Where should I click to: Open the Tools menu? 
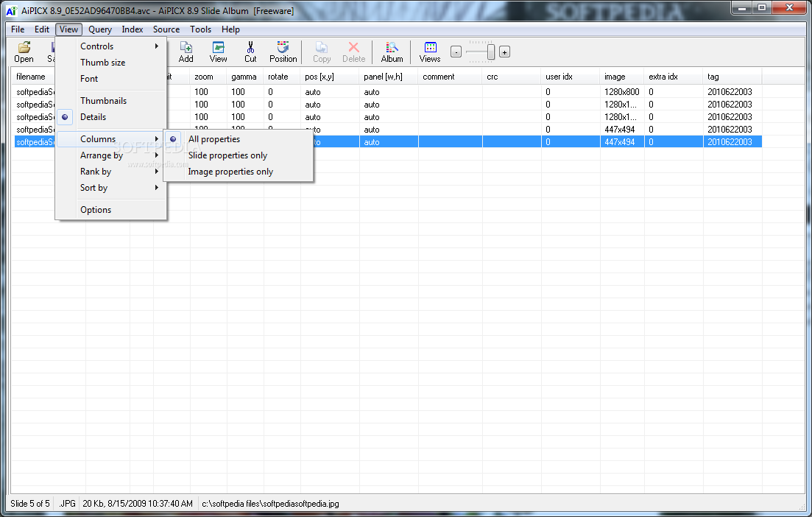pyautogui.click(x=200, y=29)
